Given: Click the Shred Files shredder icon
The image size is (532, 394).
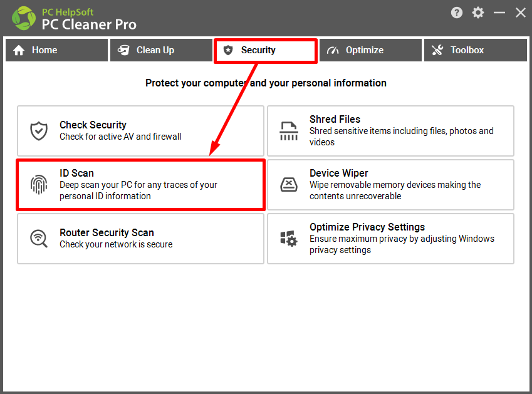Looking at the screenshot, I should (289, 131).
